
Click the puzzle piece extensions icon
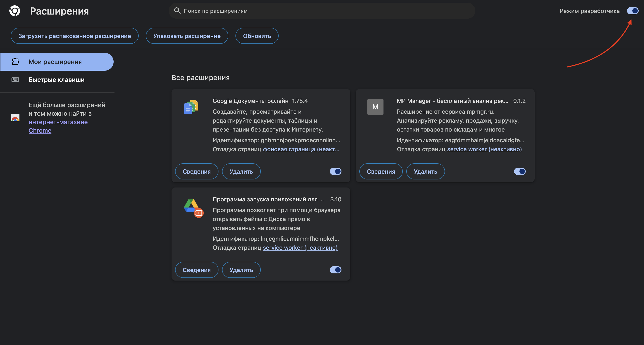pyautogui.click(x=15, y=62)
